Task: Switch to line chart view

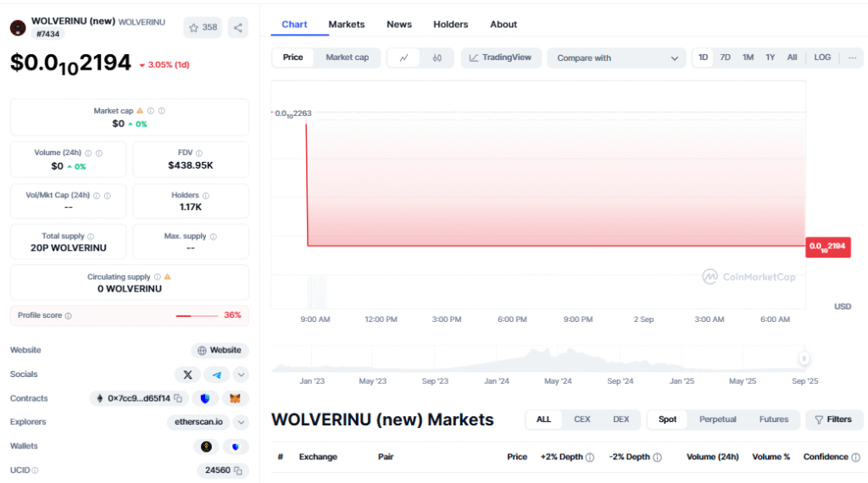Action: (x=404, y=58)
